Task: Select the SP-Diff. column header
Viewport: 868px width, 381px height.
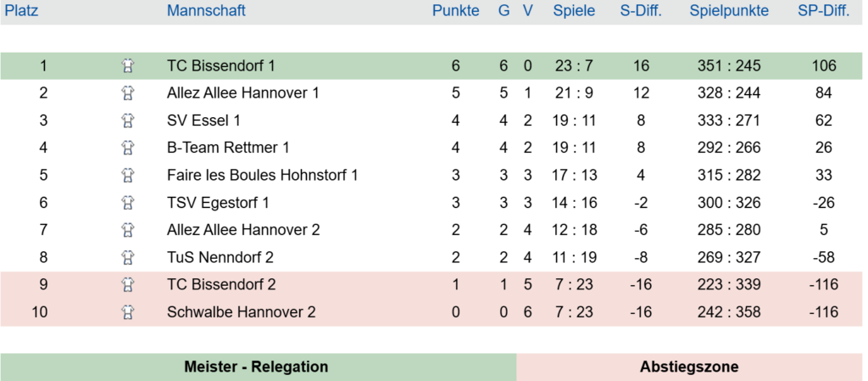Action: [825, 11]
